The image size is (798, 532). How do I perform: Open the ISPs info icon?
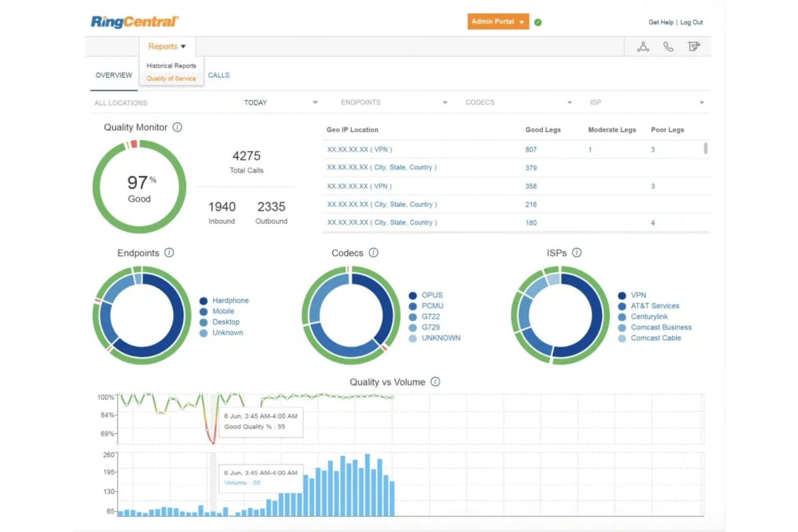(577, 252)
